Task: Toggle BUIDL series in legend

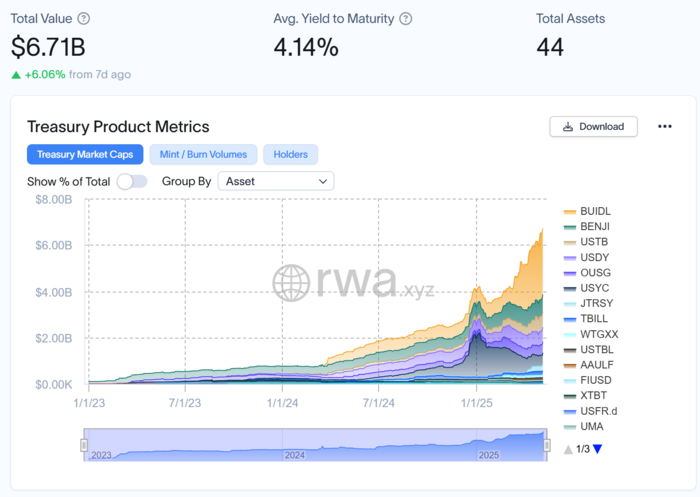Action: (587, 211)
